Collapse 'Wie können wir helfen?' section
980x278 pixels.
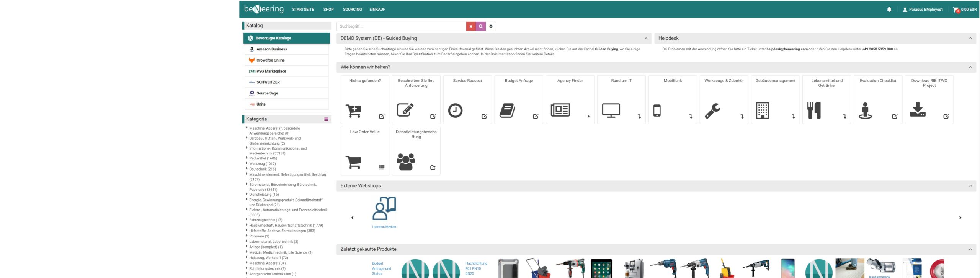click(x=970, y=67)
